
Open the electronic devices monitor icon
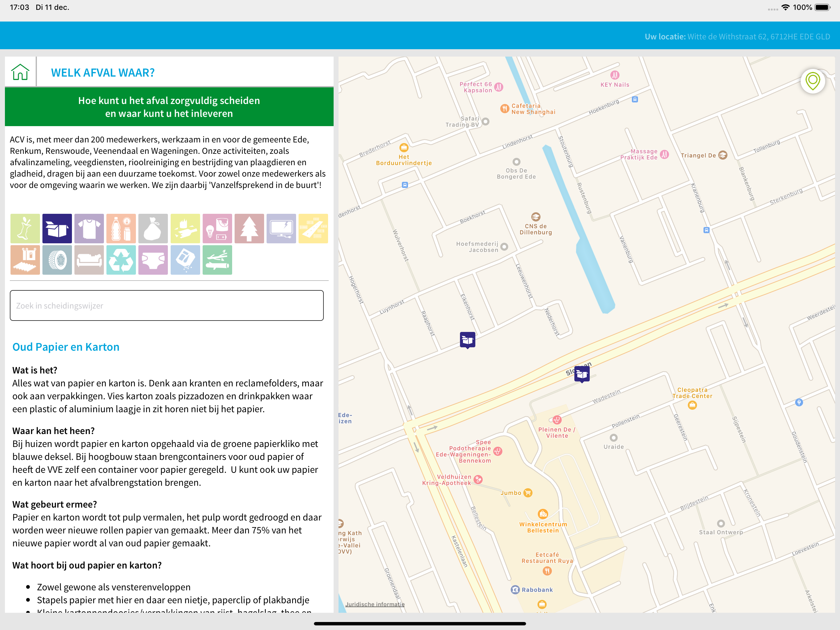pyautogui.click(x=281, y=228)
